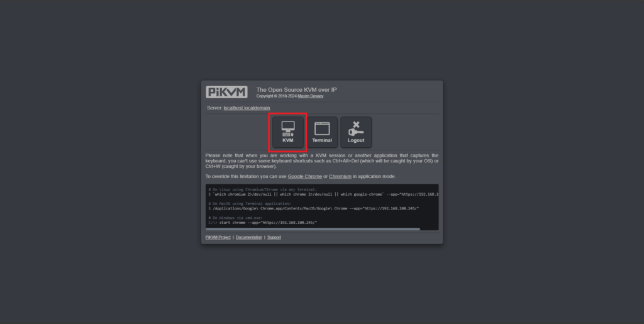Open the Maxim Devaev author link
Image resolution: width=644 pixels, height=324 pixels.
point(311,96)
